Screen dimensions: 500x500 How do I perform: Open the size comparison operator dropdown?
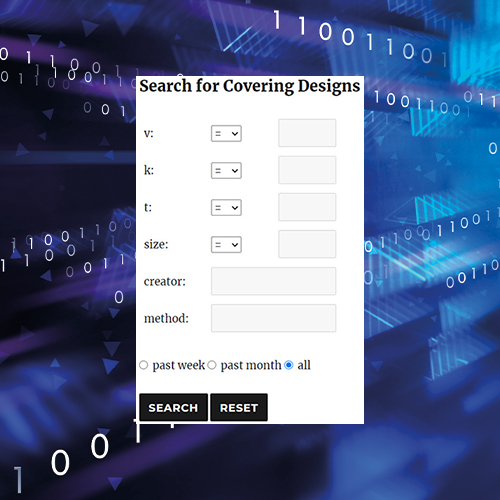coord(226,244)
